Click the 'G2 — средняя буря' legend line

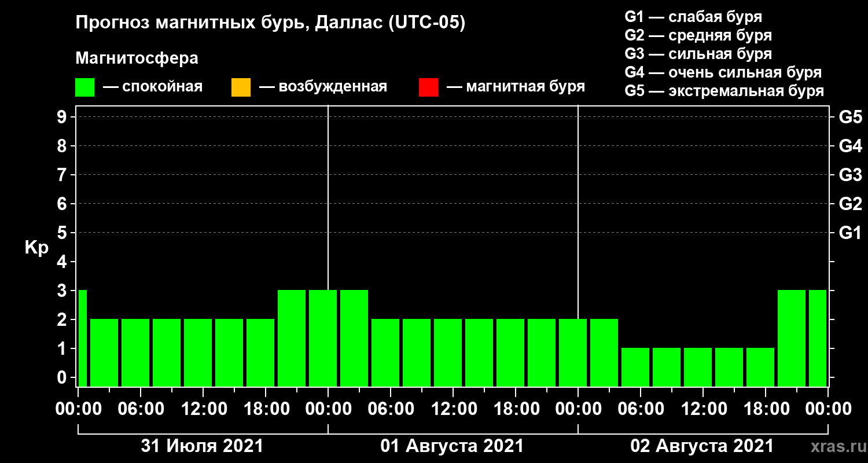[x=698, y=35]
